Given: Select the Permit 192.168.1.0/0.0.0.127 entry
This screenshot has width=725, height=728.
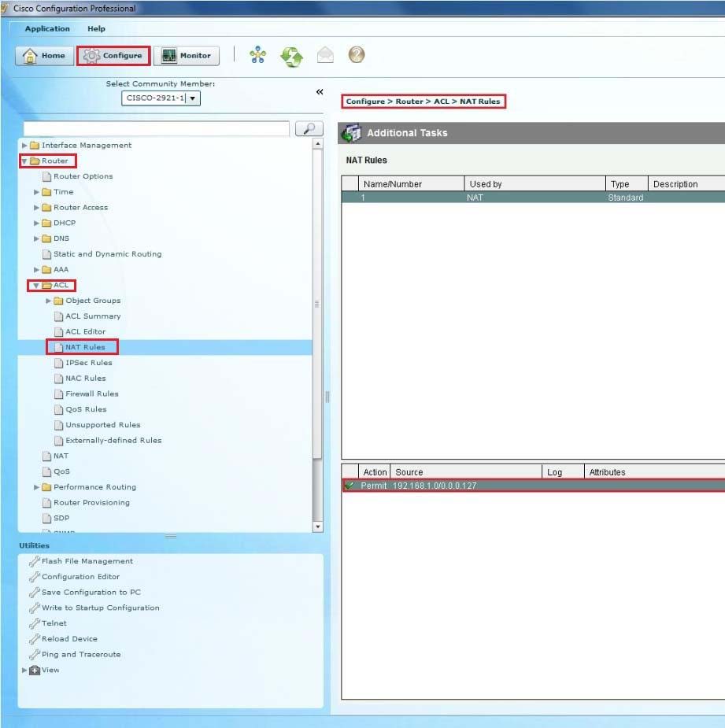Looking at the screenshot, I should 533,486.
